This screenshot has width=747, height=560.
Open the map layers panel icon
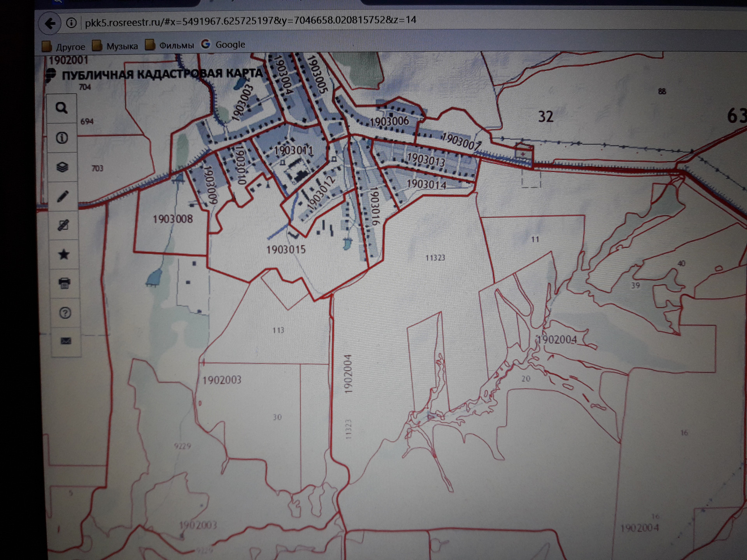tap(62, 167)
